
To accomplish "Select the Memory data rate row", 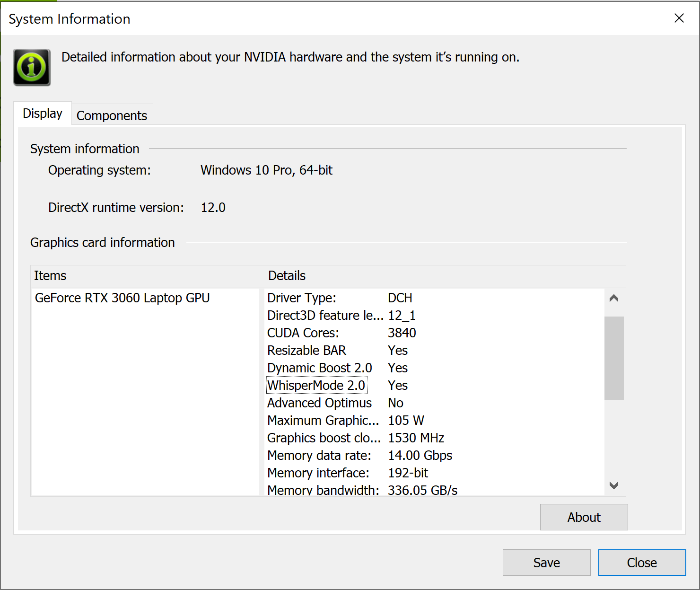I will (x=319, y=456).
